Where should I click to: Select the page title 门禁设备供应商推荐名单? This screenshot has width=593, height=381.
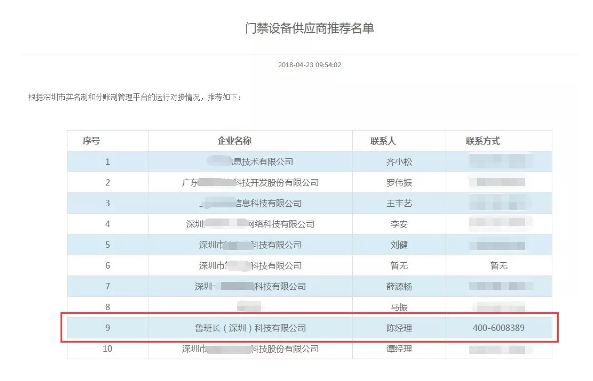pos(309,28)
